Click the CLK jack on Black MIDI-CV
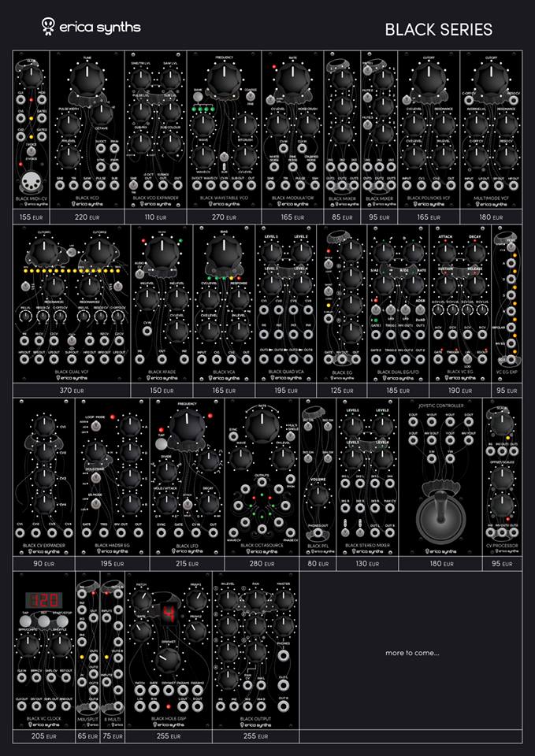The image size is (535, 756). (20, 99)
